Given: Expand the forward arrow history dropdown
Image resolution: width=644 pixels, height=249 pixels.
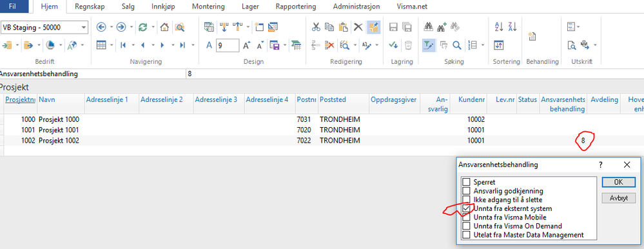Looking at the screenshot, I should [x=132, y=27].
